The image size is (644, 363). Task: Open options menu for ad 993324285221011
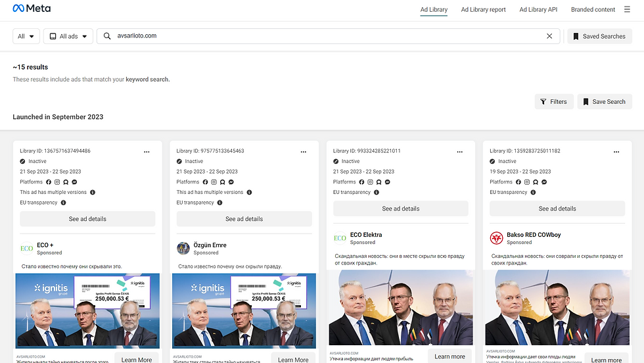[459, 152]
